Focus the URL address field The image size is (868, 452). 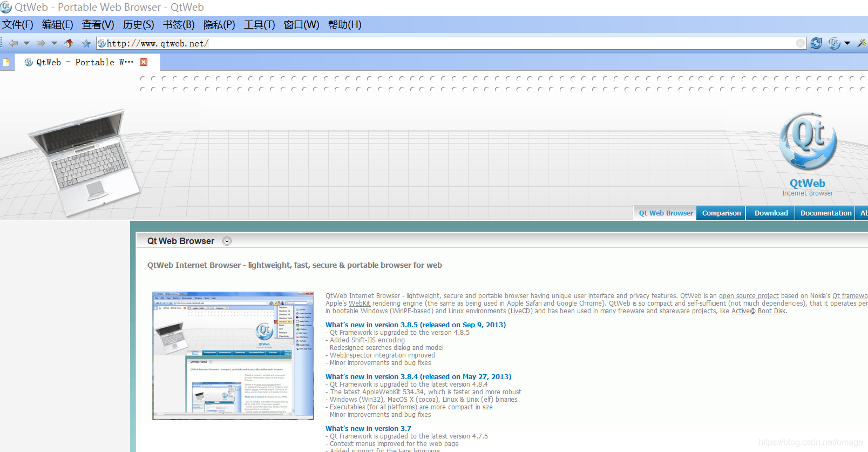point(451,43)
